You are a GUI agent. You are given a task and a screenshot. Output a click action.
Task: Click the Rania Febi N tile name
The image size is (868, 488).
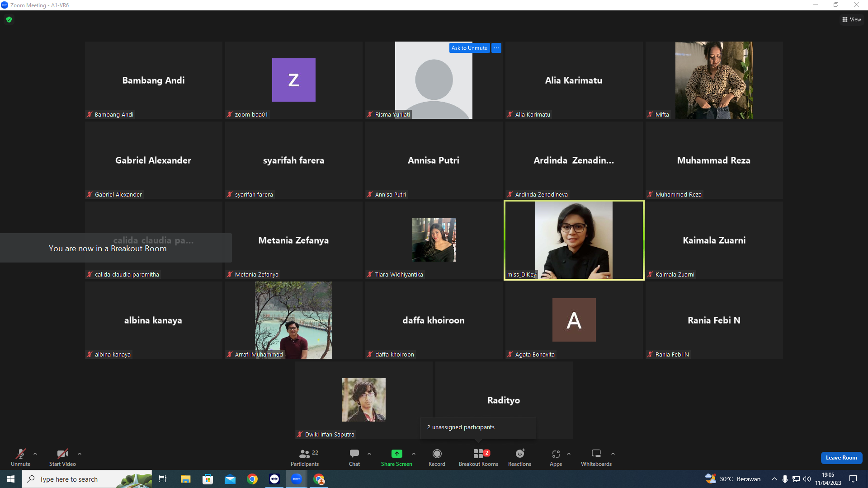tap(714, 320)
